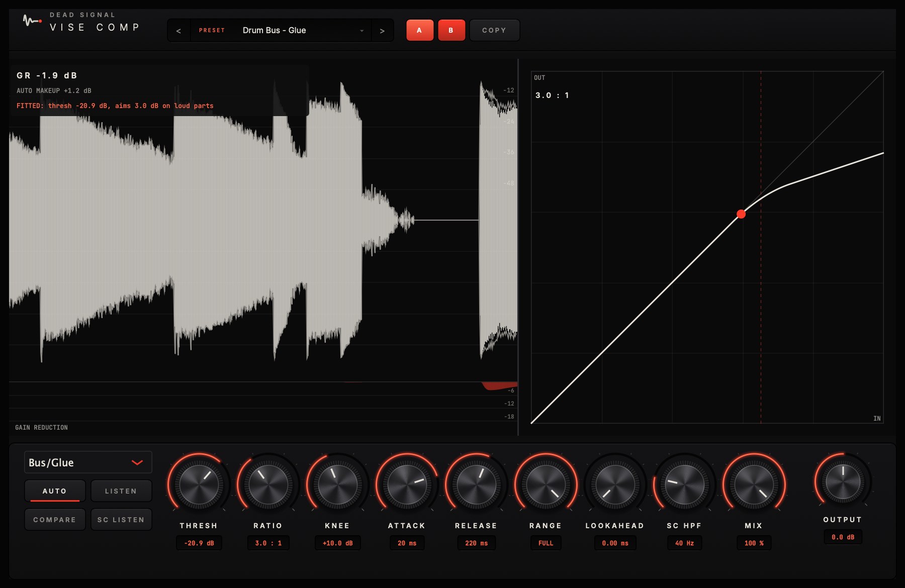Click the 3.0 : 1 ratio value field
Image resolution: width=905 pixels, height=588 pixels.
tap(268, 543)
